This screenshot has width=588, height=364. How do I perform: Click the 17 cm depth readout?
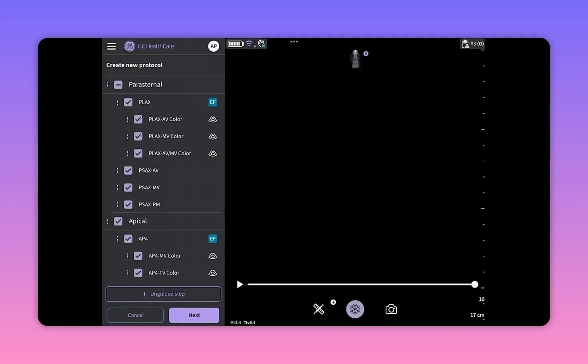[x=477, y=315]
